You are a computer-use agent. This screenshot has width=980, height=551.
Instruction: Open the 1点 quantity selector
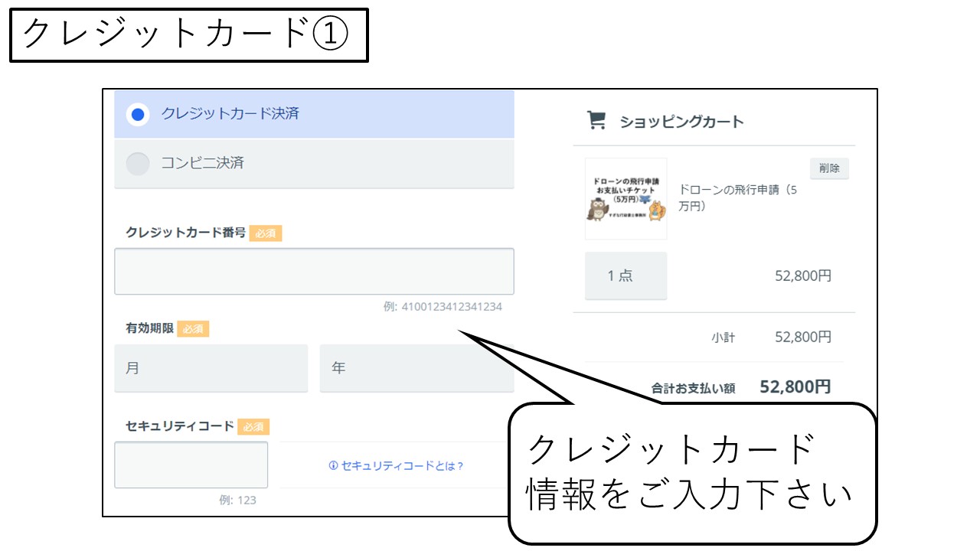point(626,275)
